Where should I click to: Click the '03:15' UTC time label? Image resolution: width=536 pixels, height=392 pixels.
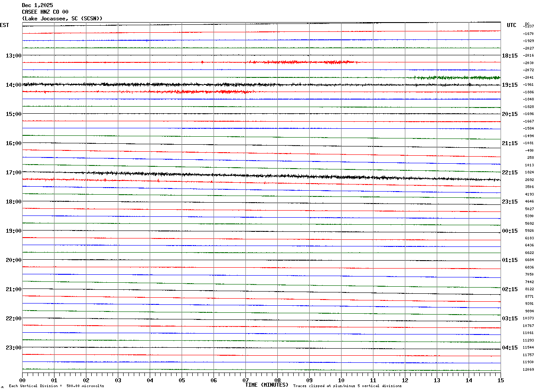click(x=510, y=319)
